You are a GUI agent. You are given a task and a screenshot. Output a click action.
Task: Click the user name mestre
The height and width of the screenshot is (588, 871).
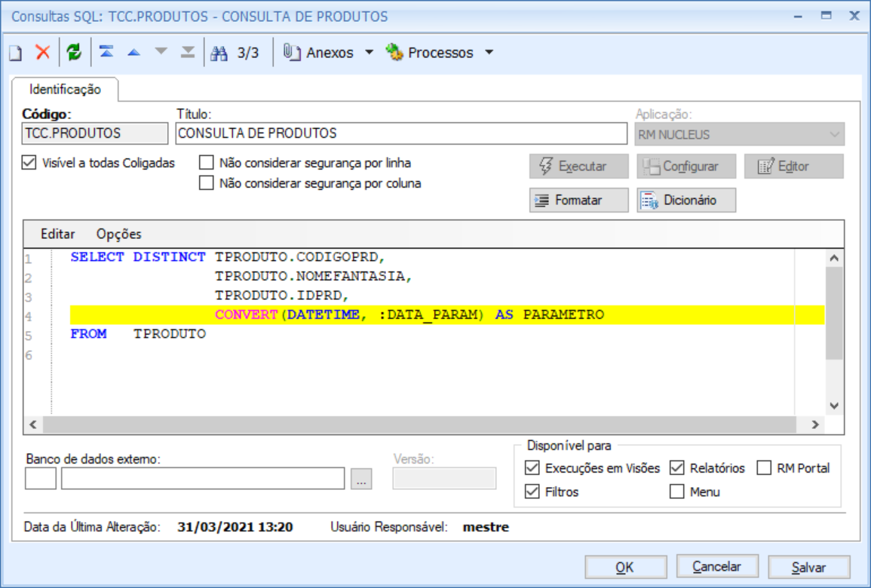(x=486, y=527)
